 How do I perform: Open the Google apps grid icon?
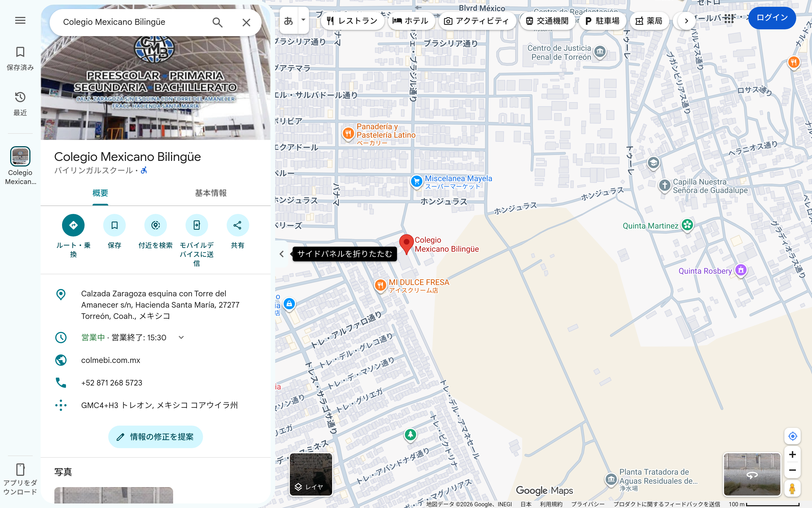[729, 18]
